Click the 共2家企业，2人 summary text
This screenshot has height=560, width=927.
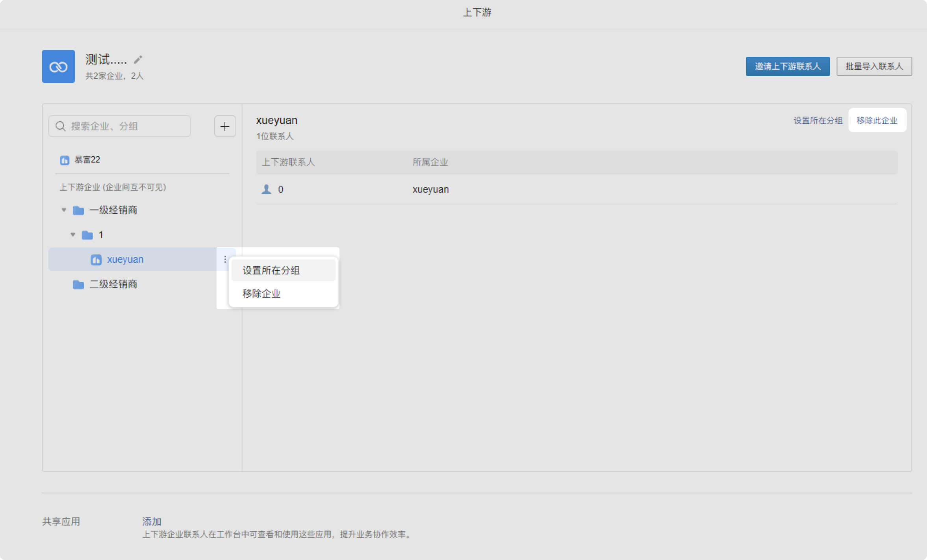[115, 76]
